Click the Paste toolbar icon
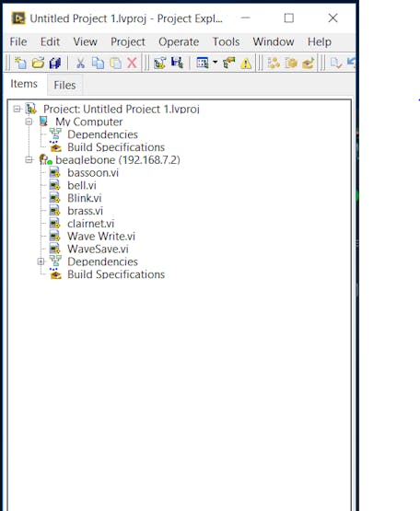Viewport: 420px width, 511px height. point(115,63)
